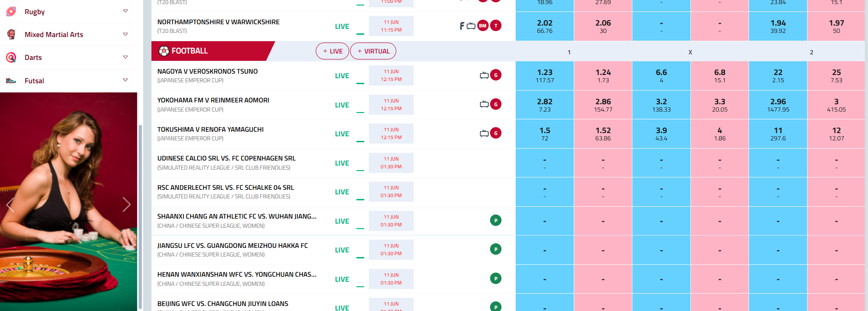Select lay odds 12 for Renofa Yamaguchi

[x=836, y=134]
